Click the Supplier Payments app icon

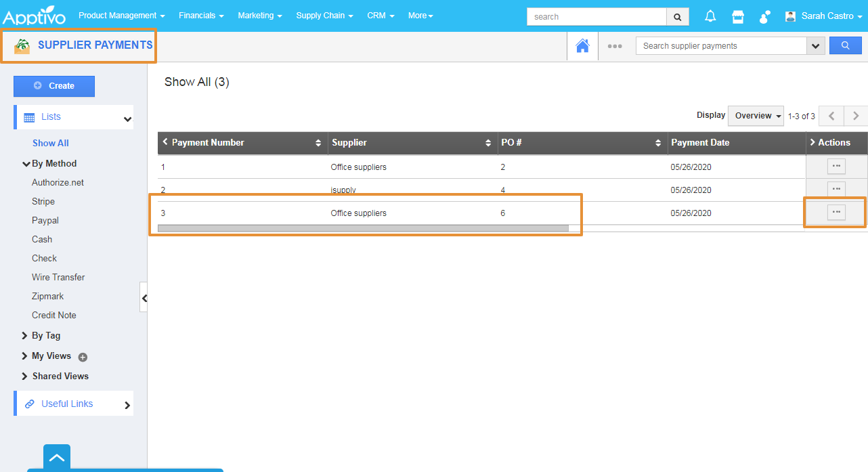click(x=22, y=45)
